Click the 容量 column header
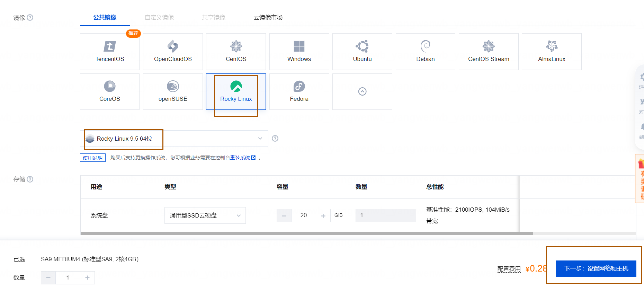The height and width of the screenshot is (292, 644). (282, 187)
